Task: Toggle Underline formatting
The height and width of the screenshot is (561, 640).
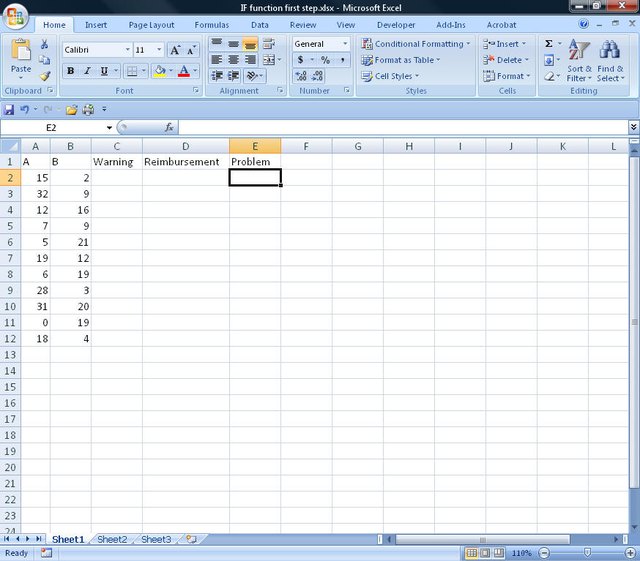Action: tap(104, 71)
